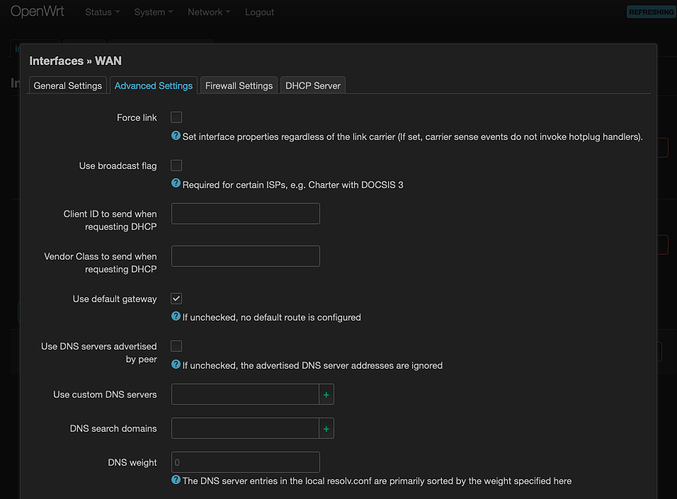Focus the Client ID for DHCP field
Screen dimensions: 677x499
click(x=245, y=214)
